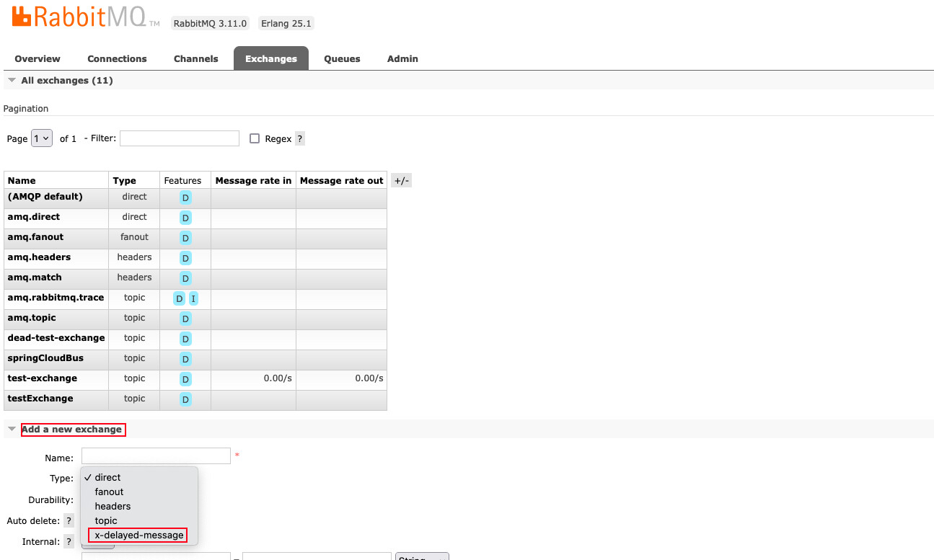Click the Erlang 25.1 version label

(286, 23)
